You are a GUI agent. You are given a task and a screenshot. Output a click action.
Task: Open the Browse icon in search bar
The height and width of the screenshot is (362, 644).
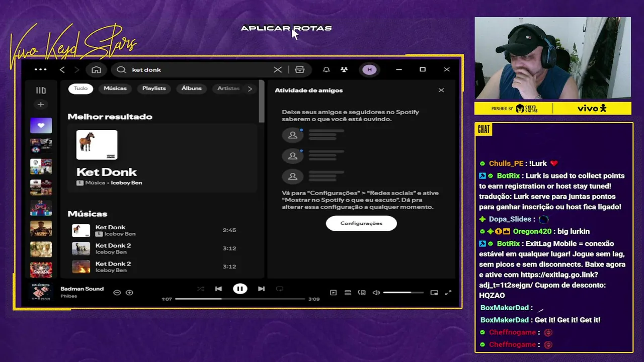(300, 69)
